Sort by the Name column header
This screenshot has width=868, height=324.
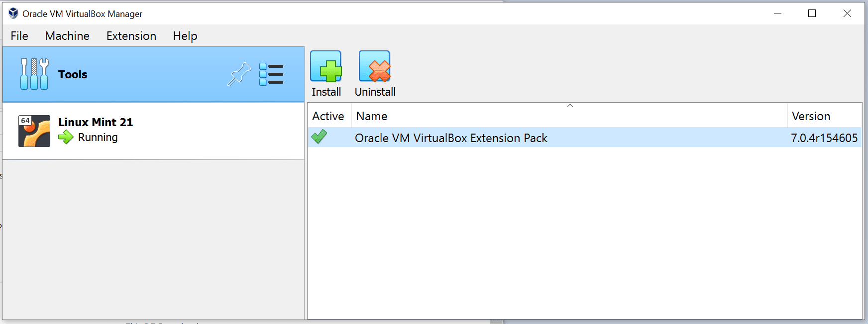[569, 116]
